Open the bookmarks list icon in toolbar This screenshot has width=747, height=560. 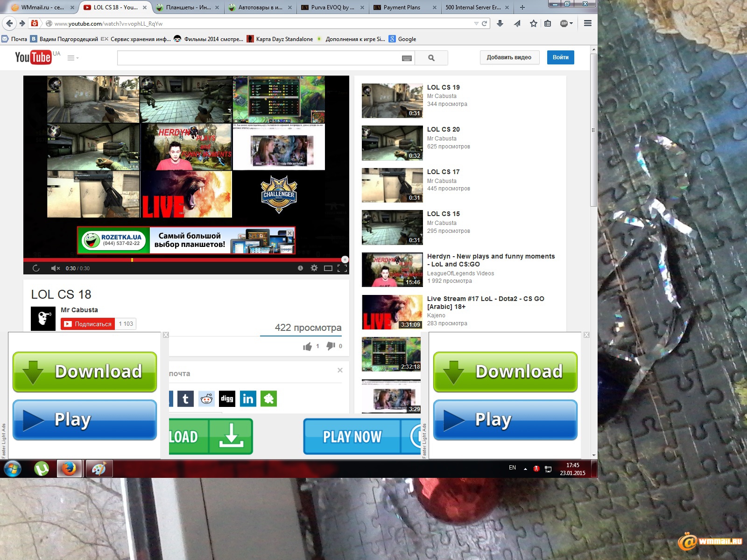point(548,23)
